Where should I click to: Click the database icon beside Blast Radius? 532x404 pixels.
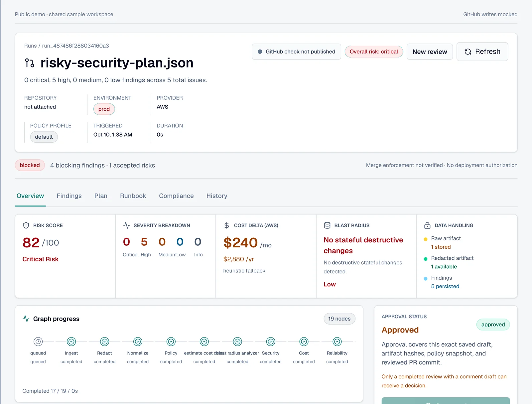pyautogui.click(x=327, y=225)
